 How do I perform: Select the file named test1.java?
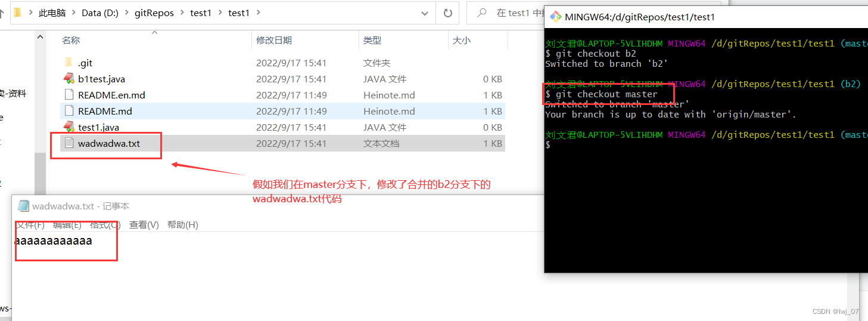point(98,127)
